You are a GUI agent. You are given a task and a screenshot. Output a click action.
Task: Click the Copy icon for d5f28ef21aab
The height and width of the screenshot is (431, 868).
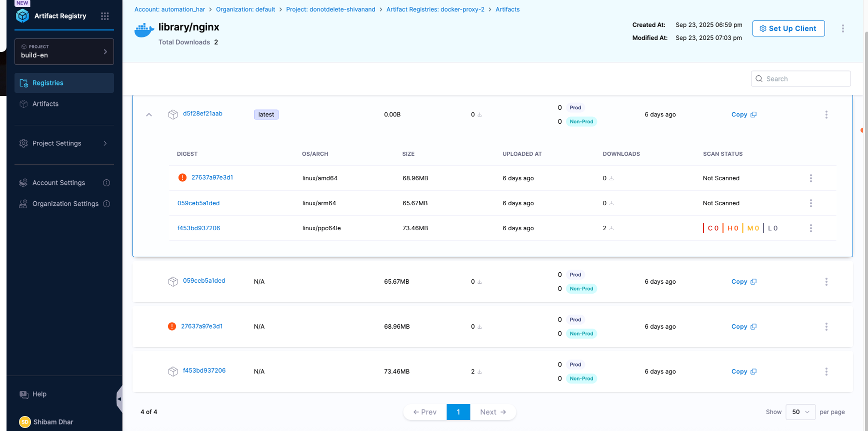[753, 115]
